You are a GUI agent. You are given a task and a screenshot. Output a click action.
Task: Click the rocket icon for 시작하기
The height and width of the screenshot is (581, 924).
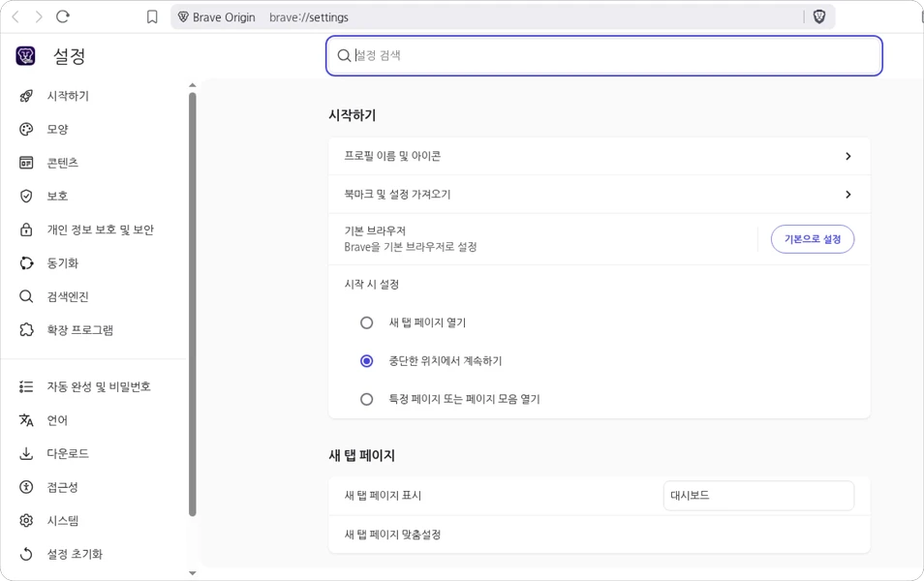(27, 96)
